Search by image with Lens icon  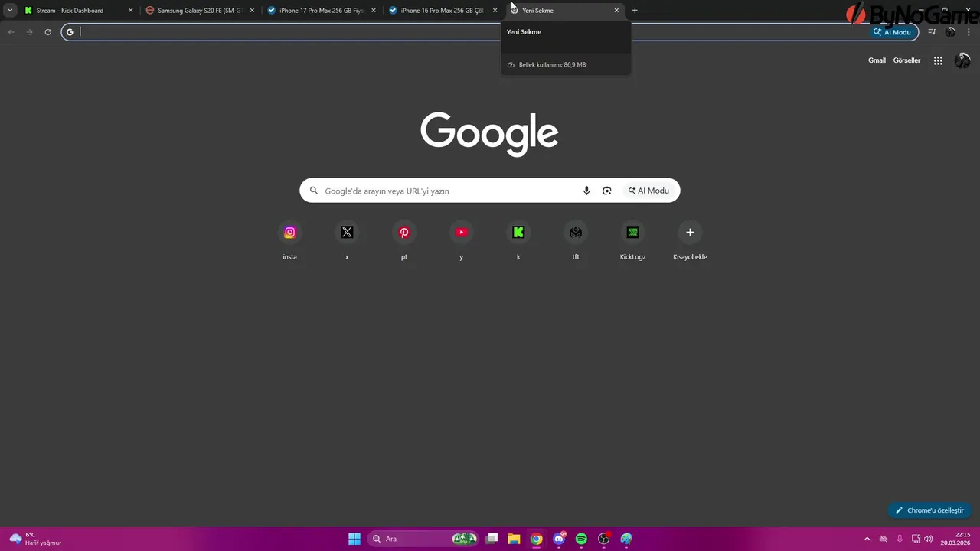tap(607, 191)
